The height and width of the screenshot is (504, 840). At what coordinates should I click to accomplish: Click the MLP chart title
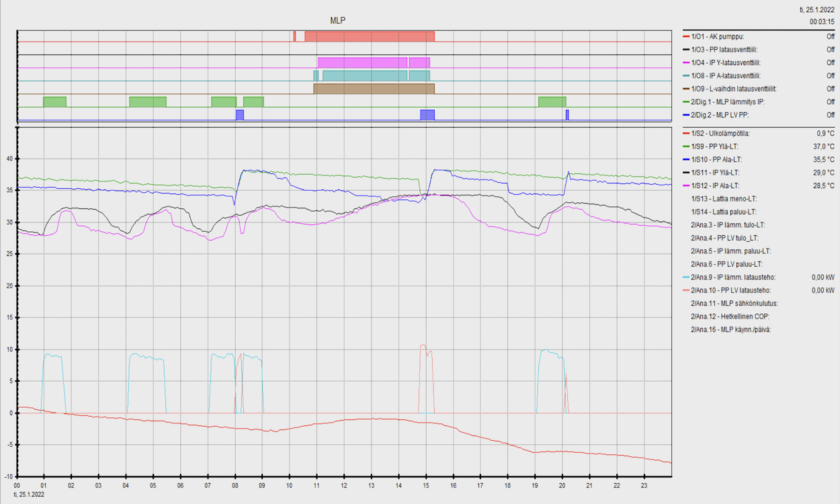pos(338,21)
